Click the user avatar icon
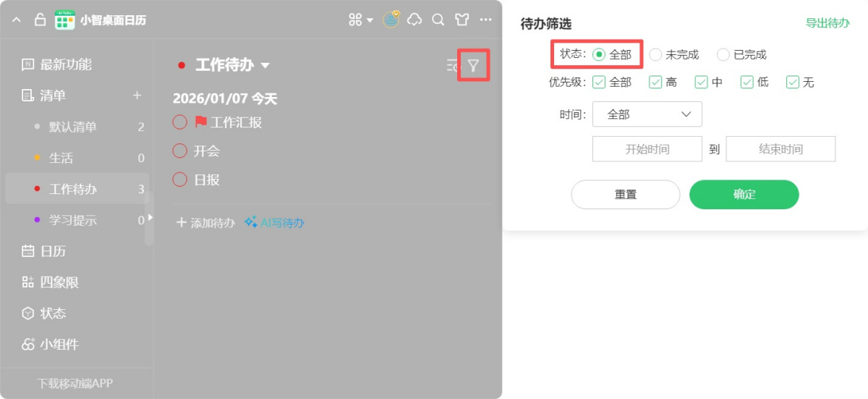This screenshot has height=399, width=868. [391, 20]
